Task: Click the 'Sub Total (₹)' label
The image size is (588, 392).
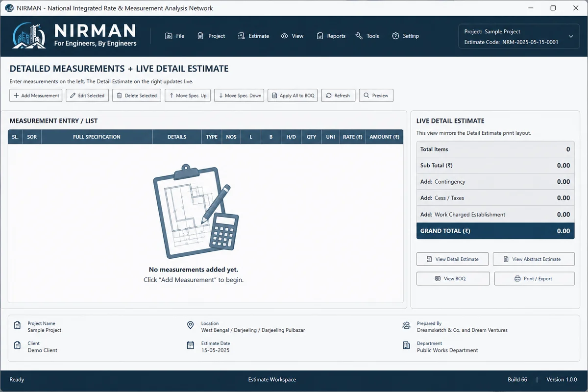Action: tap(437, 166)
